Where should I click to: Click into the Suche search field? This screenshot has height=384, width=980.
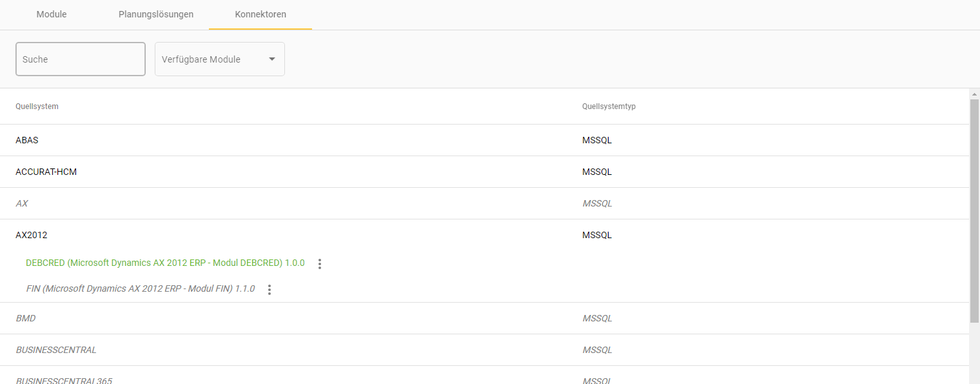pos(81,59)
